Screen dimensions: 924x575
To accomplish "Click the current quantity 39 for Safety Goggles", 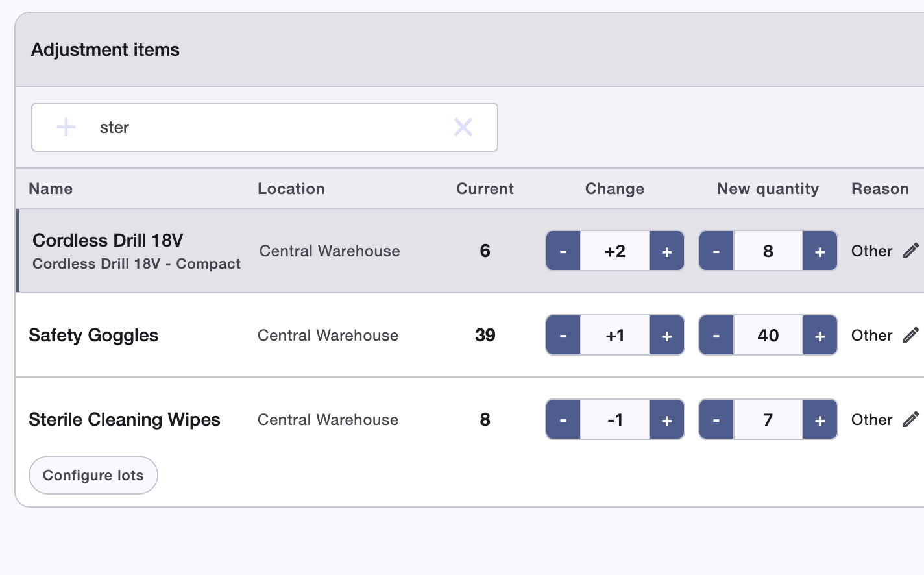I will coord(485,336).
